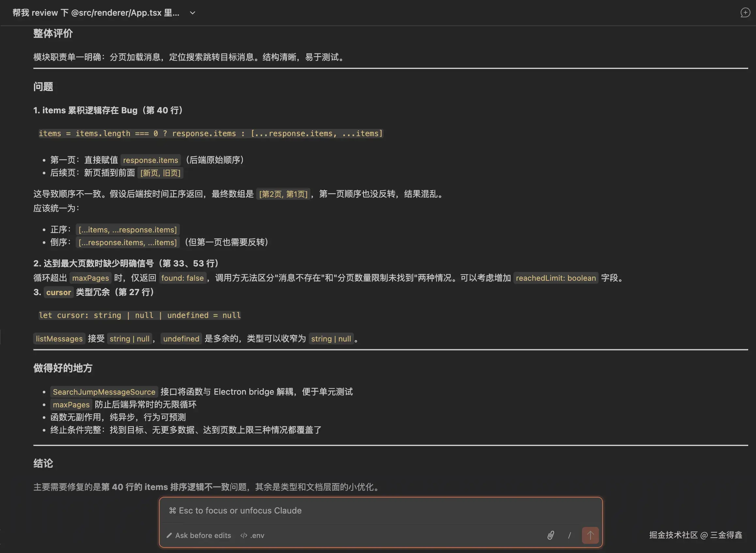Click the response.items code chip
This screenshot has height=553, width=756.
150,160
